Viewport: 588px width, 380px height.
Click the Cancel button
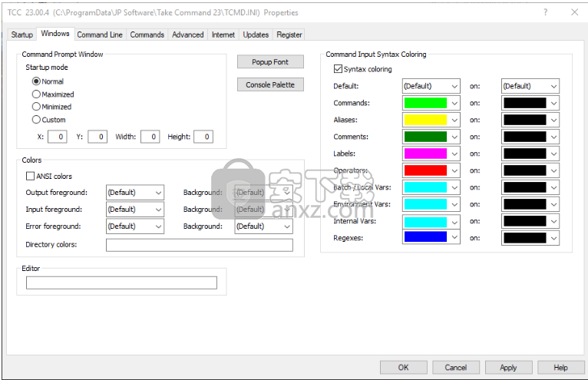[456, 367]
